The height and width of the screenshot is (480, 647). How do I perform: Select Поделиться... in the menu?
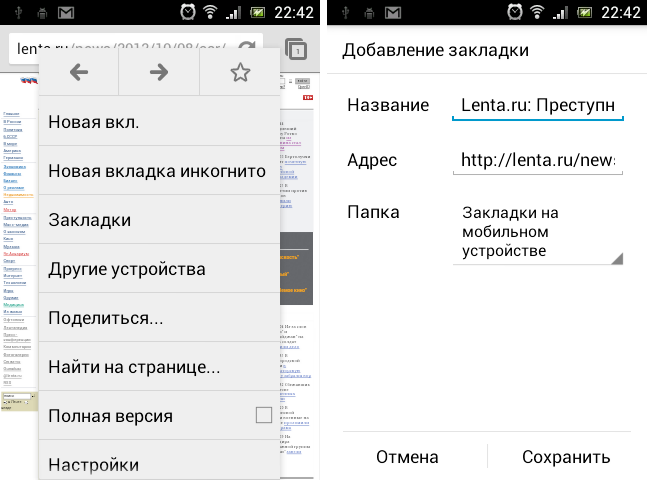pyautogui.click(x=160, y=318)
